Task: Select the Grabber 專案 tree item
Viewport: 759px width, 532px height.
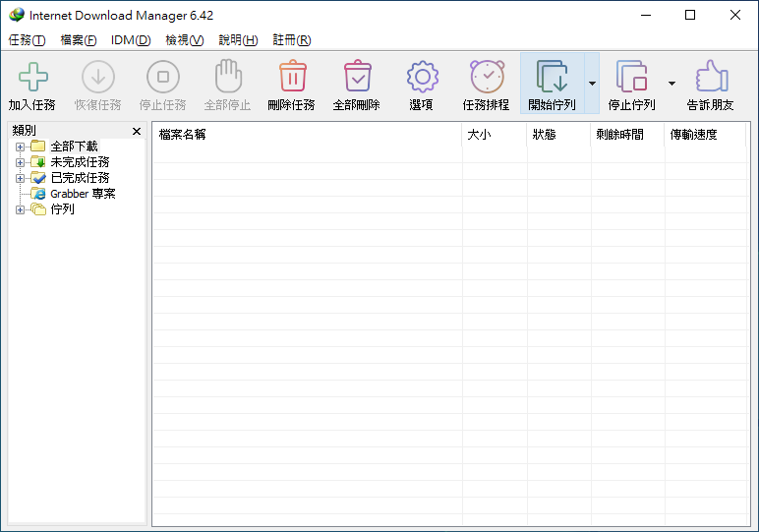Action: (x=83, y=194)
